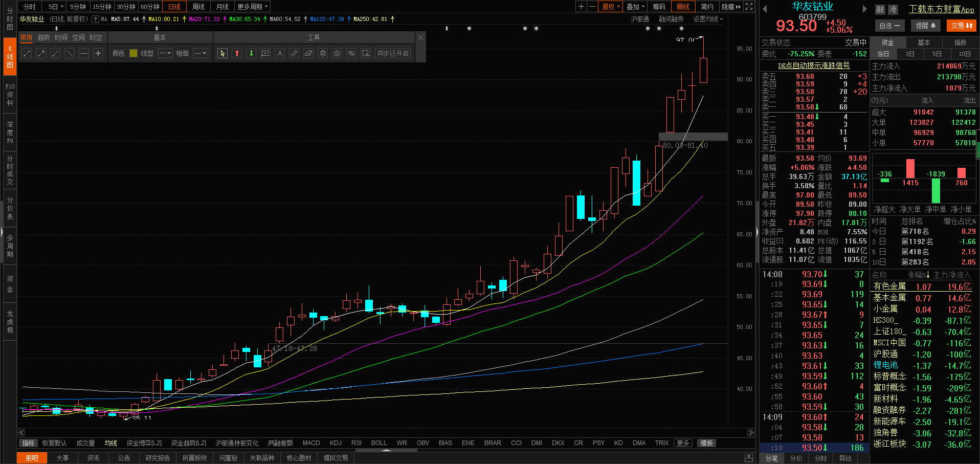Switch to 月线 monthly chart
The width and height of the screenshot is (980, 464).
coord(222,7)
